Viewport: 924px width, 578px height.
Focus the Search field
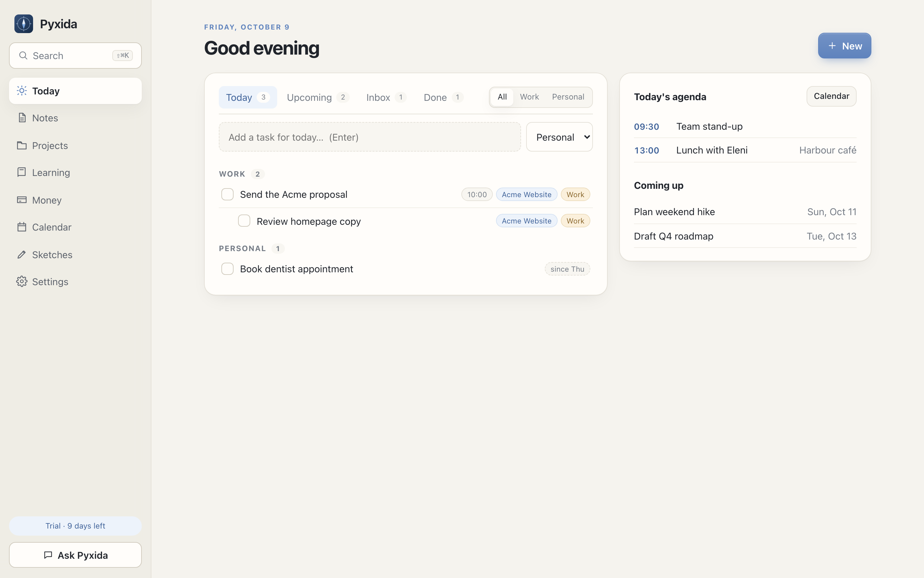[75, 56]
